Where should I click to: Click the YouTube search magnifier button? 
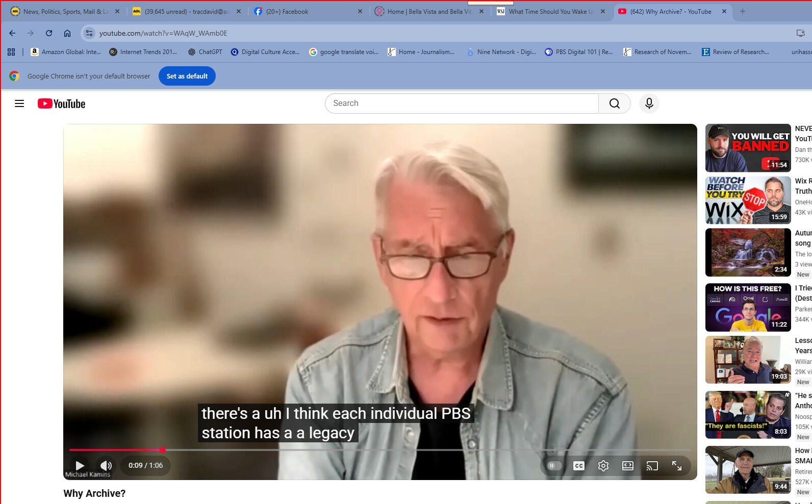tap(614, 103)
